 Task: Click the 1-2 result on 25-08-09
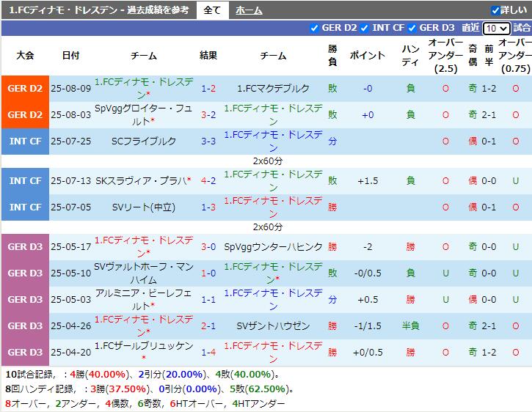(x=208, y=89)
